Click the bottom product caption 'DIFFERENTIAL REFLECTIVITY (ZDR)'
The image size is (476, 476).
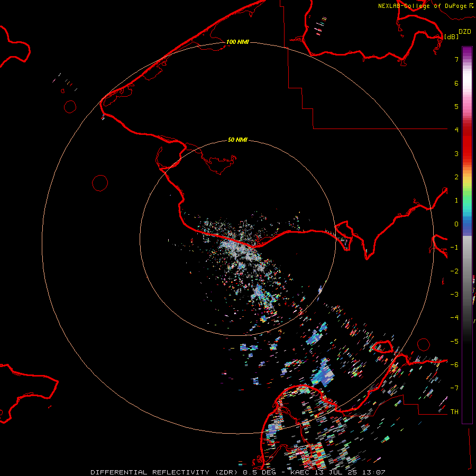point(164,472)
